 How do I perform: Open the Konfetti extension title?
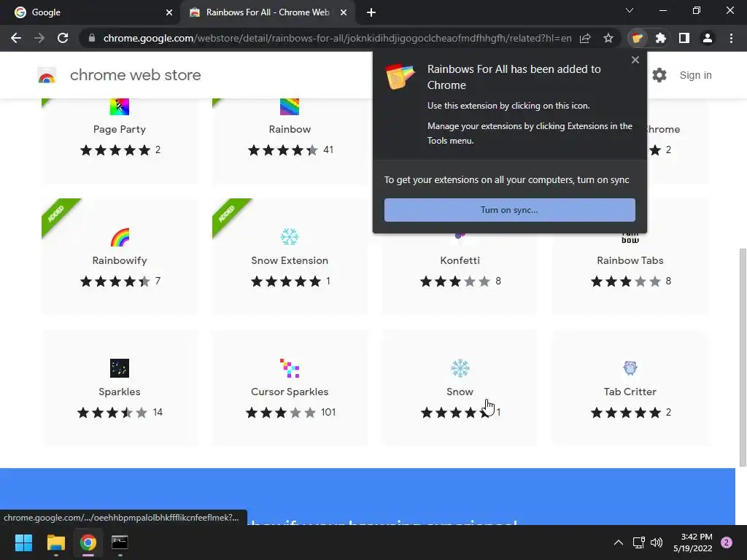tap(460, 260)
